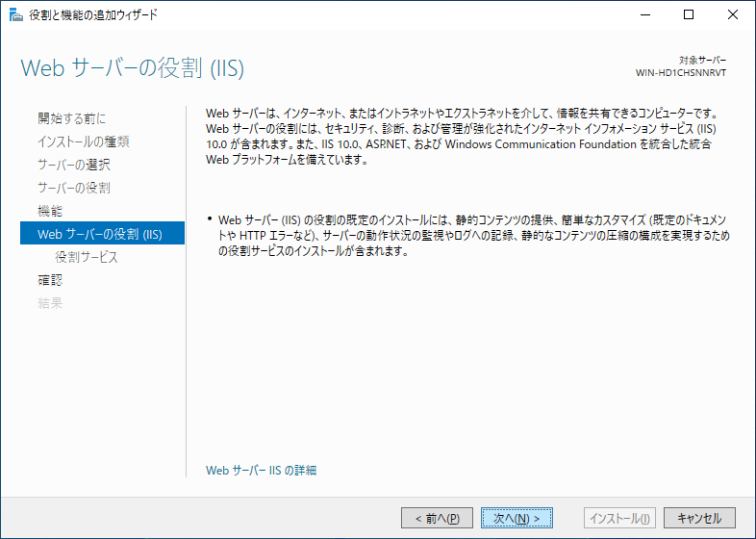Click the page heading Web サーバーの役割 (IIS)

tap(133, 68)
